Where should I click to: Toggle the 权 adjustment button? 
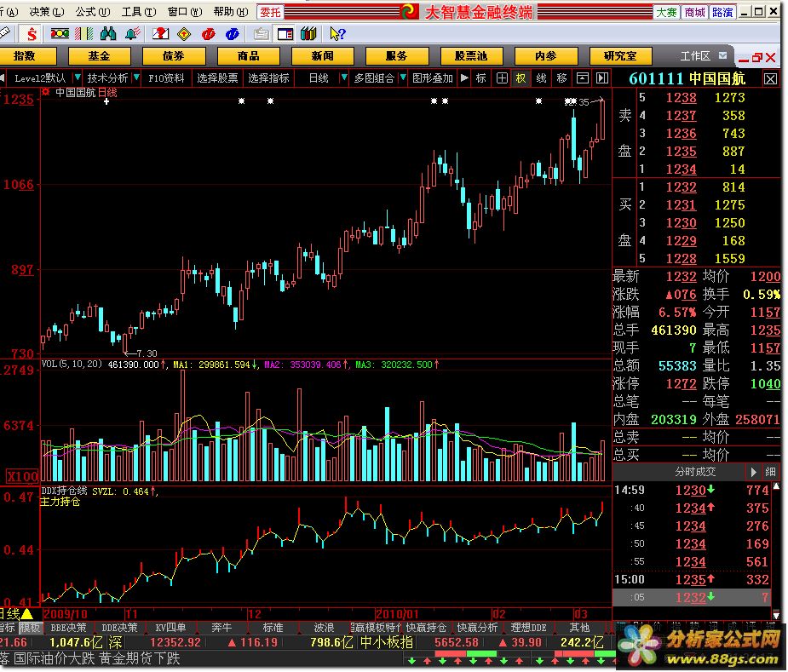(521, 78)
